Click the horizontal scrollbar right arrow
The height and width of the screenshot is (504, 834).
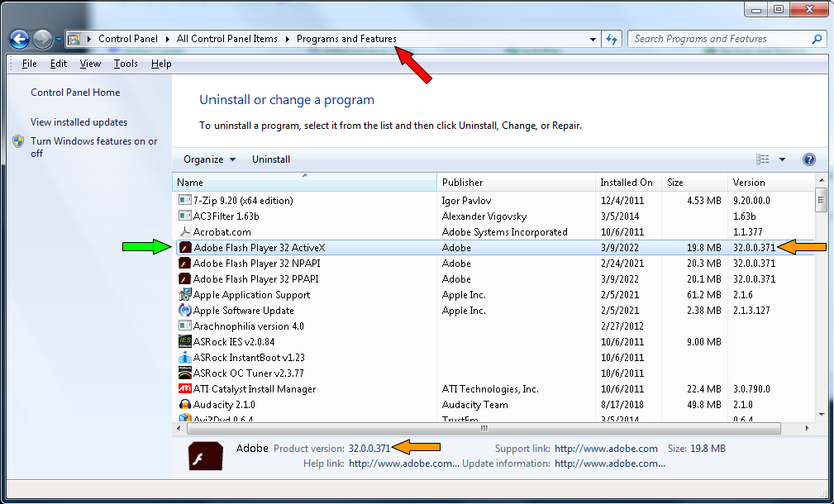[807, 428]
